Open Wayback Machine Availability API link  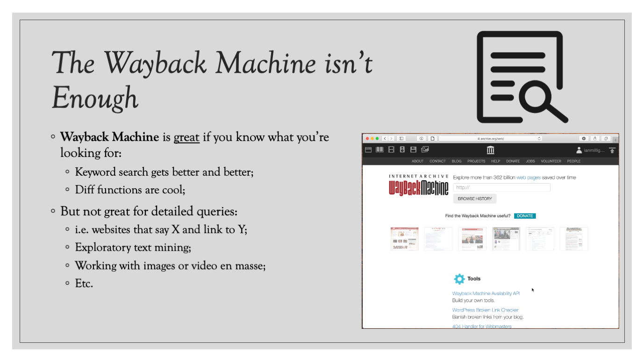486,293
